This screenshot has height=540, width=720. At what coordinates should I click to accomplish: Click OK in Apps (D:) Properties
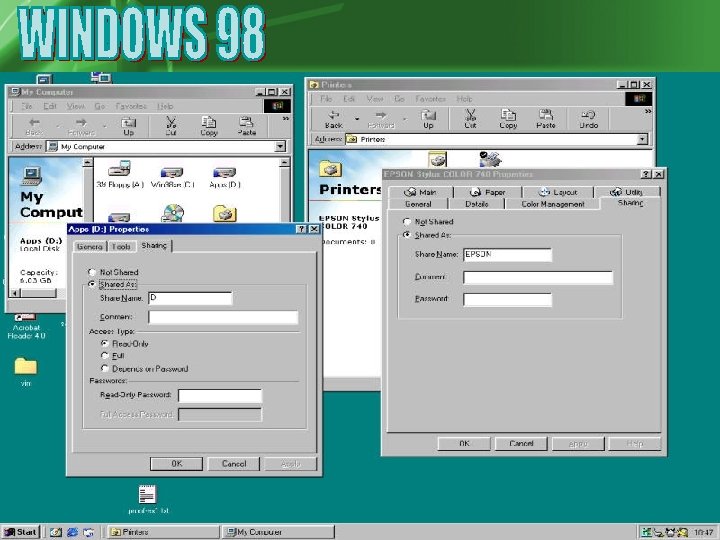(x=177, y=464)
